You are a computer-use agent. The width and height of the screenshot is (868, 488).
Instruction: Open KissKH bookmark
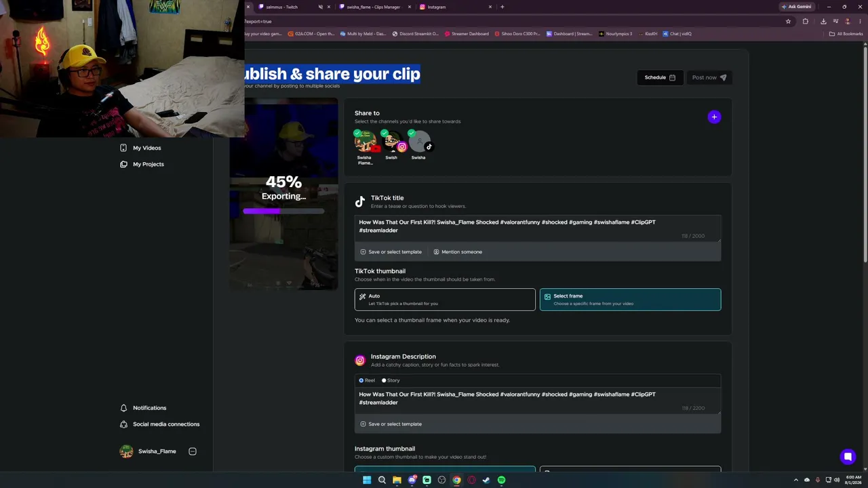(x=648, y=34)
